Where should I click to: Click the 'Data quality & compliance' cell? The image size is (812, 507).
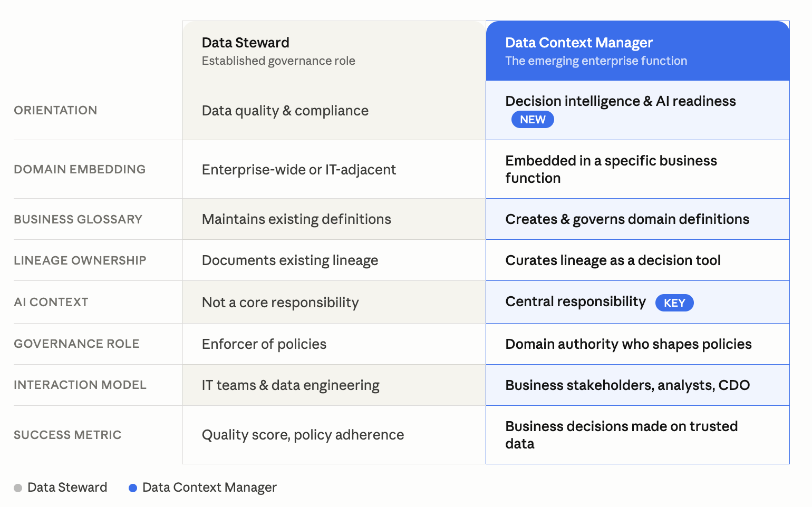pyautogui.click(x=285, y=111)
